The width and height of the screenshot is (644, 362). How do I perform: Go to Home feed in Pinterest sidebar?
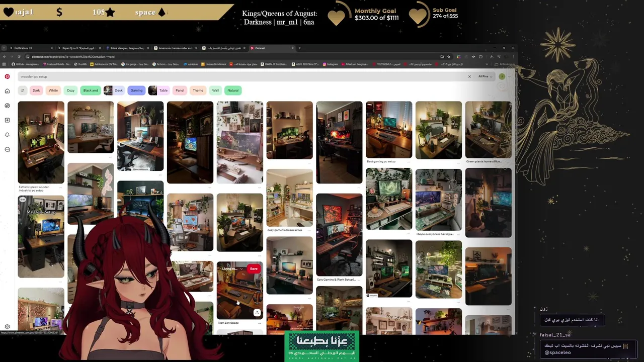coord(7,91)
